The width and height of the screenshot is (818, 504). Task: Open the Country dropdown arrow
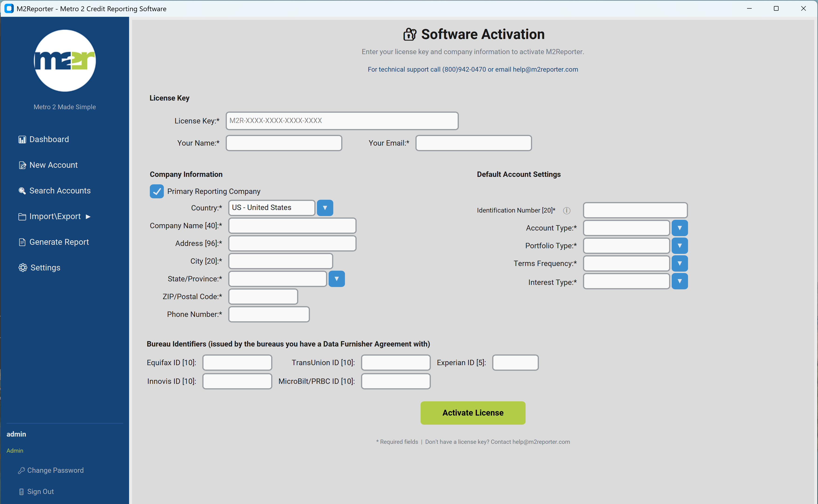click(325, 208)
